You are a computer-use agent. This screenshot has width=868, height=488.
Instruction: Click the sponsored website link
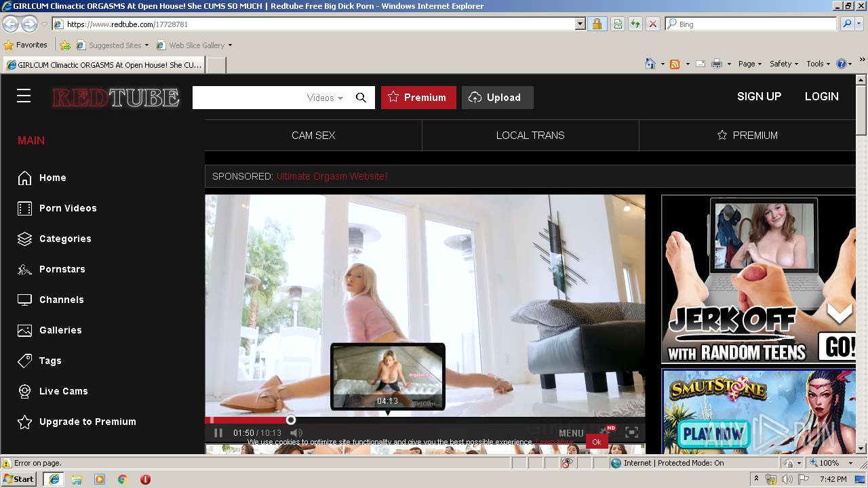332,176
